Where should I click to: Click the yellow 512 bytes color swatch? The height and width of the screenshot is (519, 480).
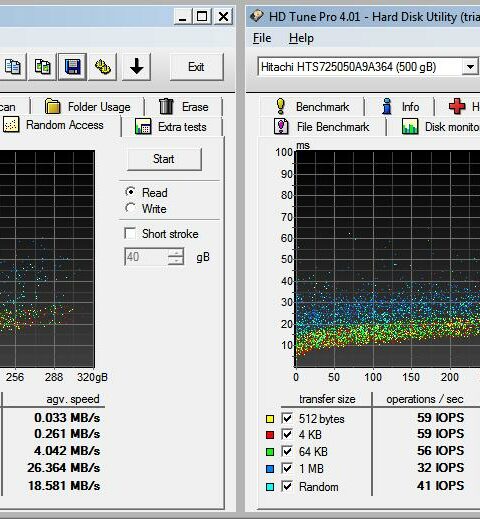pyautogui.click(x=270, y=419)
